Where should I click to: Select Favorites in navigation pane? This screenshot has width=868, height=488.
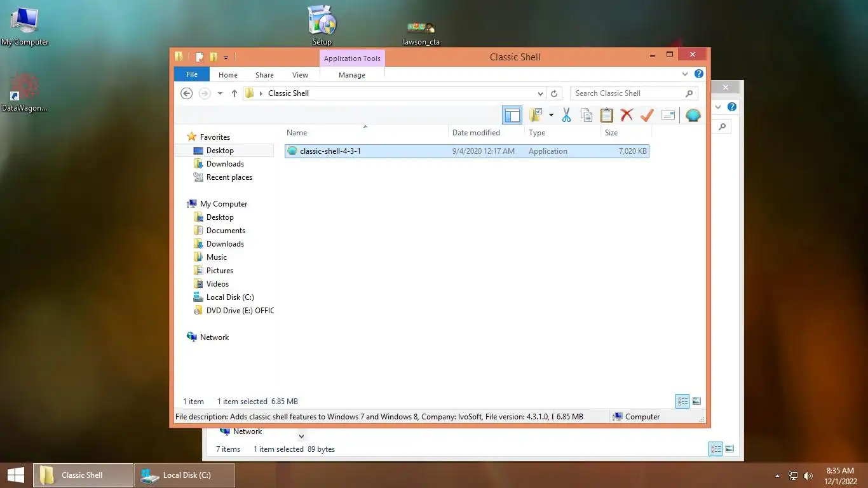215,137
